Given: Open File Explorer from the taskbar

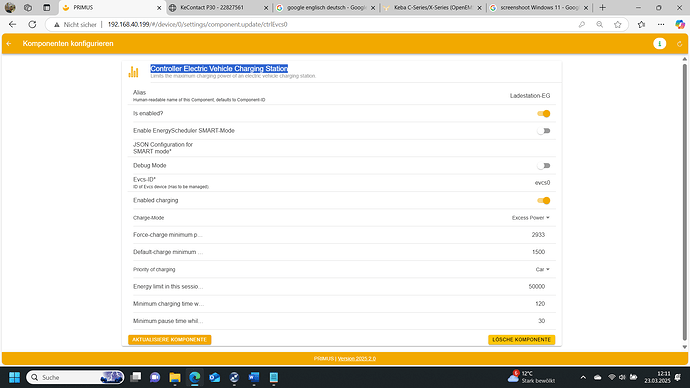Looking at the screenshot, I should click(175, 377).
